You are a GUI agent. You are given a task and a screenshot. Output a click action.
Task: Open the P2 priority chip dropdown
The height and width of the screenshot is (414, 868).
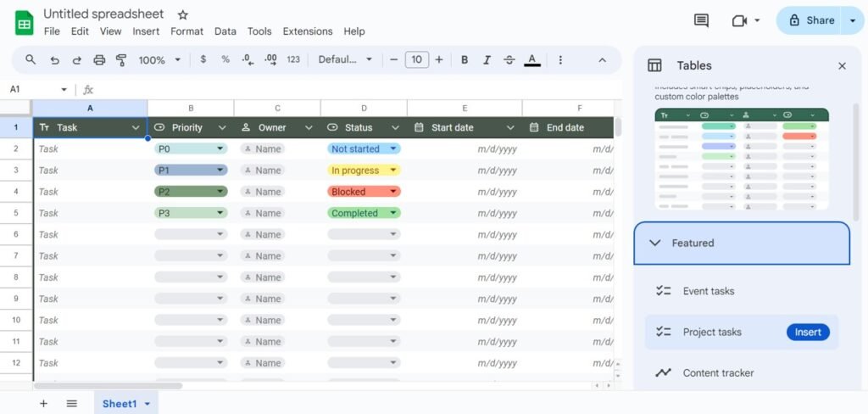point(220,192)
